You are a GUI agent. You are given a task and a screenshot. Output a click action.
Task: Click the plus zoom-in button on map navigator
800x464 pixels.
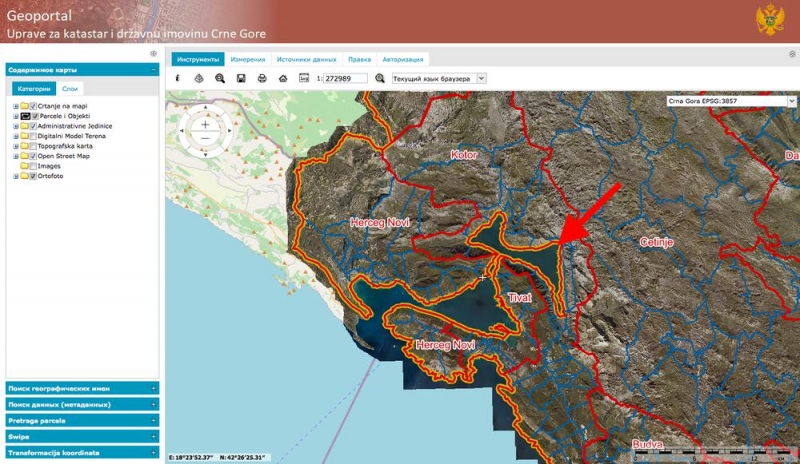coord(205,125)
